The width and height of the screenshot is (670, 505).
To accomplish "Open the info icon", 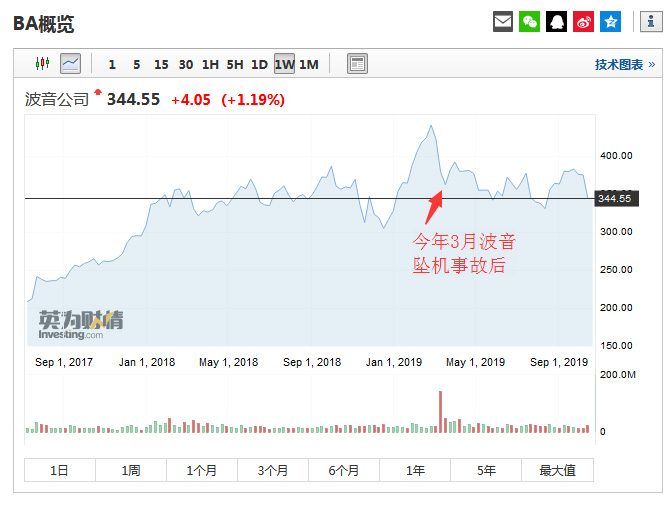I will [x=651, y=21].
